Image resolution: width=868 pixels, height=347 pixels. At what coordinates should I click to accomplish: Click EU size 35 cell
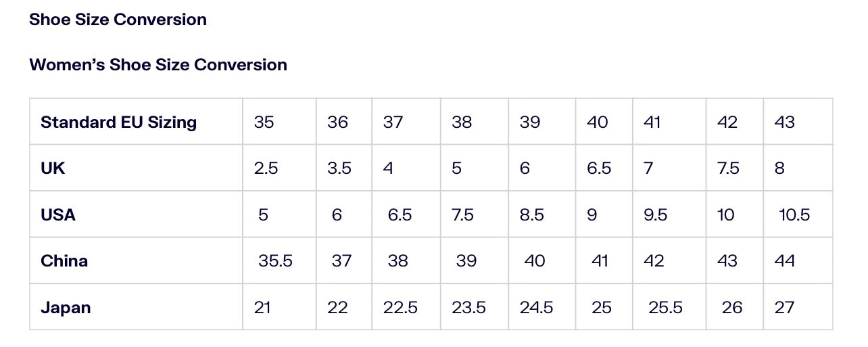264,122
